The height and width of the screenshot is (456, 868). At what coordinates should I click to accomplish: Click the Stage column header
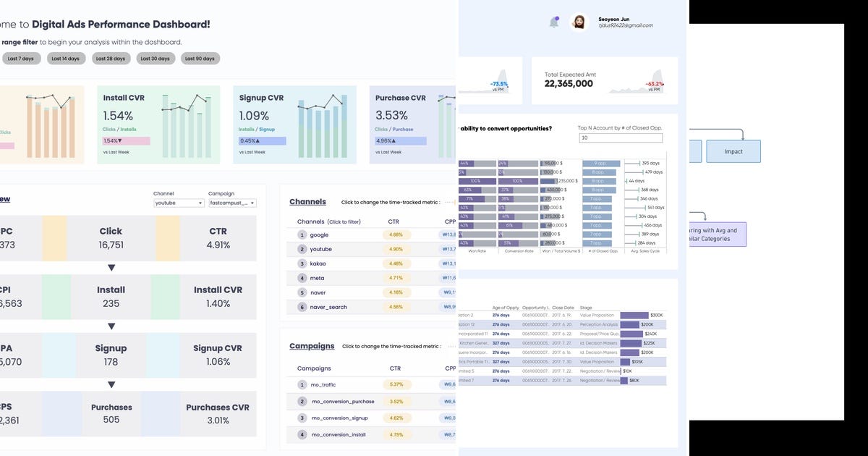point(586,307)
